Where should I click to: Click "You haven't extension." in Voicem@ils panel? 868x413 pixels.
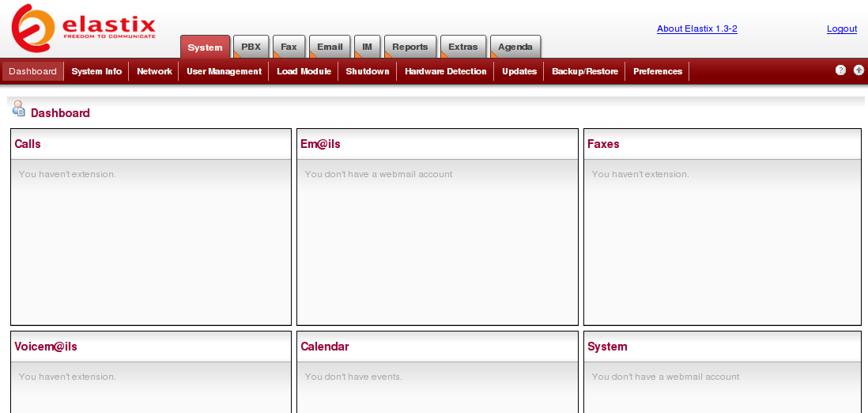click(x=67, y=377)
